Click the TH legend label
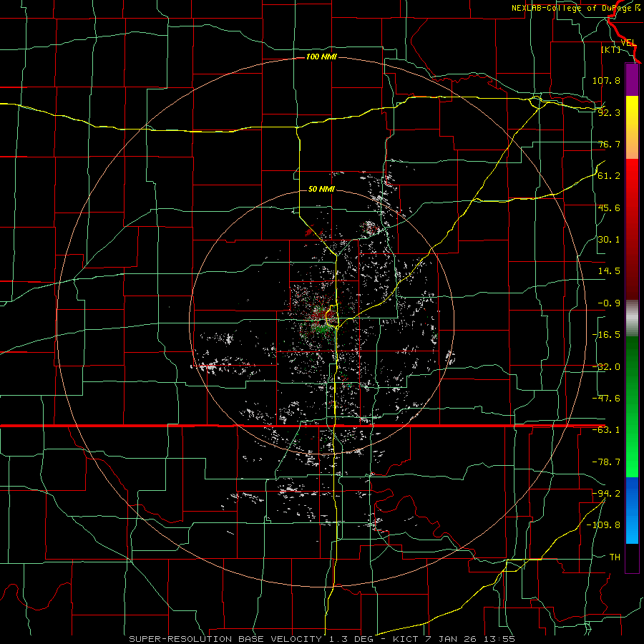Image resolution: width=644 pixels, height=644 pixels. click(x=615, y=557)
